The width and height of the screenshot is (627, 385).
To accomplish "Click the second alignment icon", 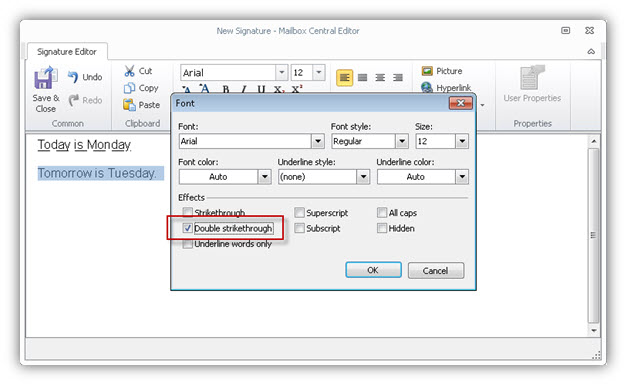I will point(362,78).
